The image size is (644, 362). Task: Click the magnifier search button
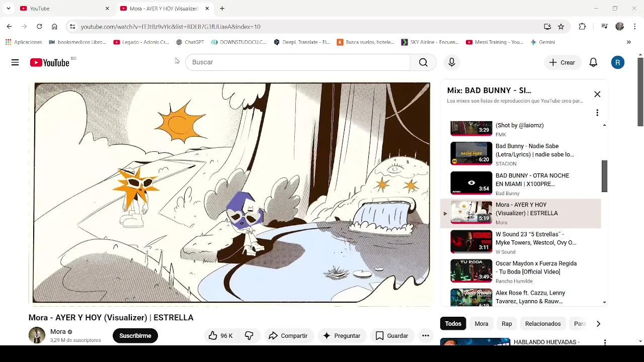point(423,62)
